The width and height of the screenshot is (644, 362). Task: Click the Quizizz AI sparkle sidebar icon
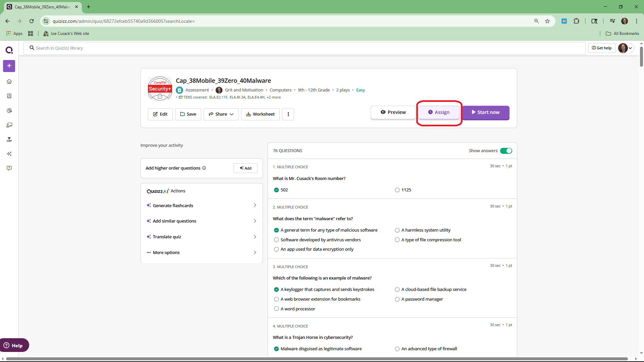tap(9, 154)
